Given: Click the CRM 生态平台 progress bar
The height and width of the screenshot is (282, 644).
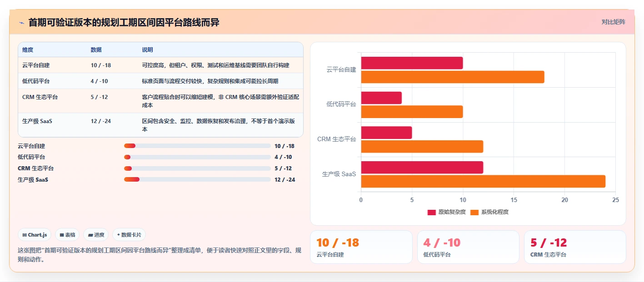Looking at the screenshot, I should (x=197, y=168).
